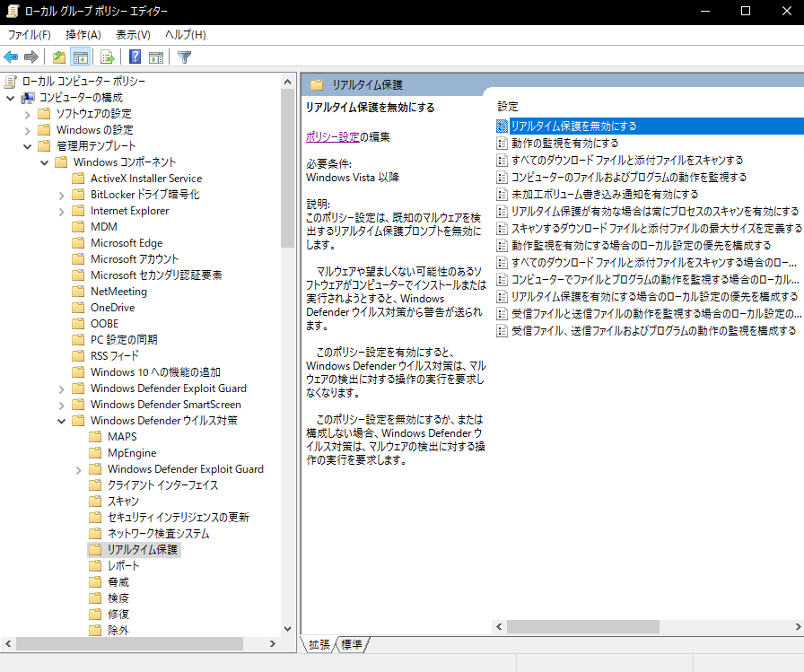Toggle the Show/Hide console tree icon
This screenshot has height=672, width=804.
tap(81, 57)
